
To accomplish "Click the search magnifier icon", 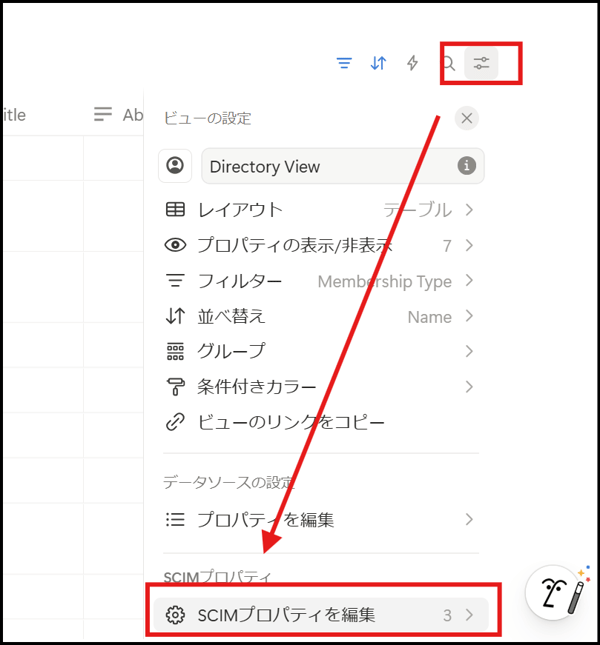I will point(449,64).
